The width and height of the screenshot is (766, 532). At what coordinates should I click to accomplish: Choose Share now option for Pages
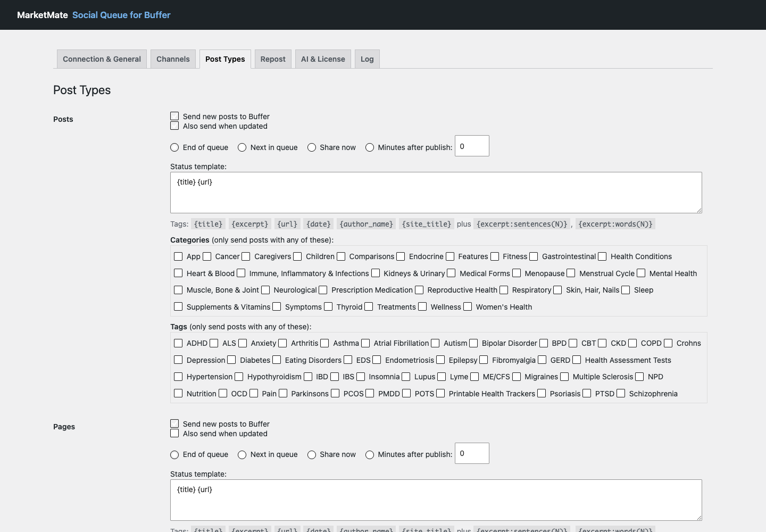(312, 455)
